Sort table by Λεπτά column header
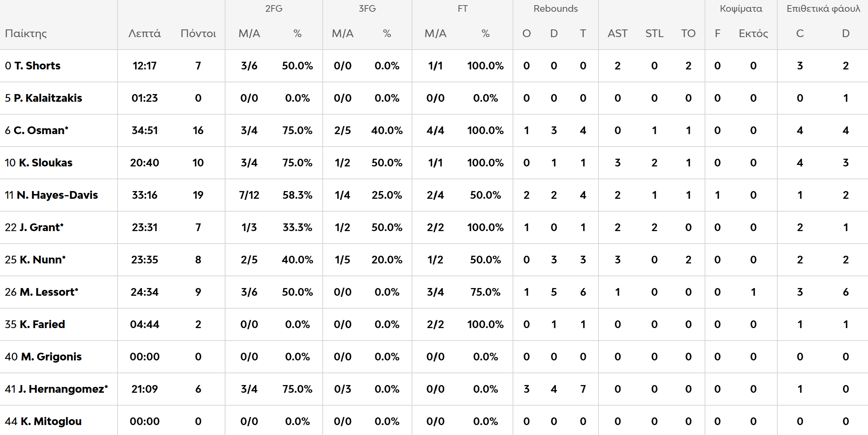Screen dimensions: 868x435 (144, 33)
